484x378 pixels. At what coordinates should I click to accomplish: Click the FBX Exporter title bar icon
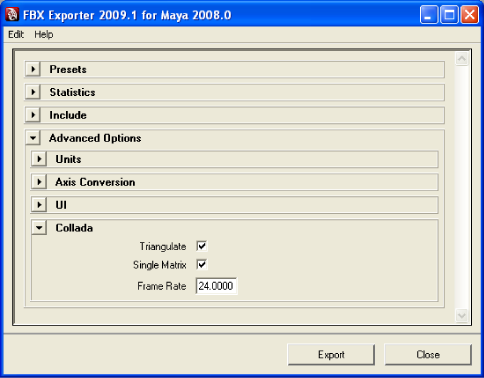[x=12, y=15]
